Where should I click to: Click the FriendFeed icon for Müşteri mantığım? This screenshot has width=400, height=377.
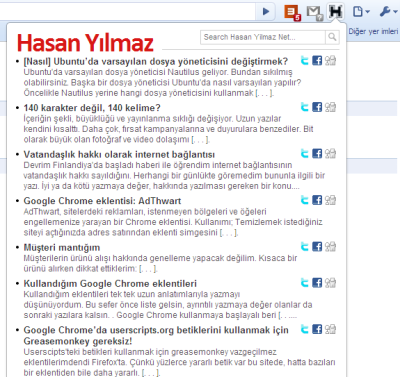[x=330, y=247]
